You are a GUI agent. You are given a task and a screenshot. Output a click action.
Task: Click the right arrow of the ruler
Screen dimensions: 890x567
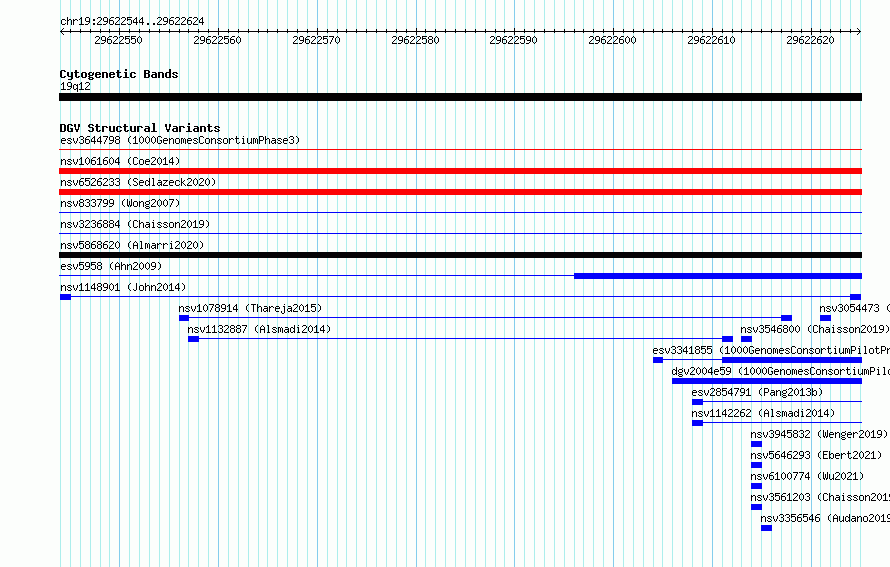859,31
